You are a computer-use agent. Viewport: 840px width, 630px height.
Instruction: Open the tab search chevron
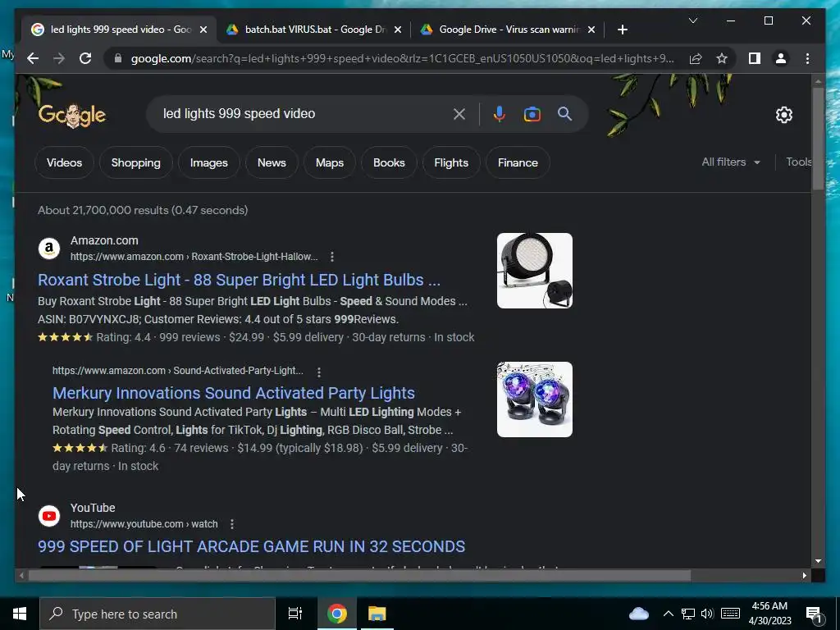click(x=693, y=21)
